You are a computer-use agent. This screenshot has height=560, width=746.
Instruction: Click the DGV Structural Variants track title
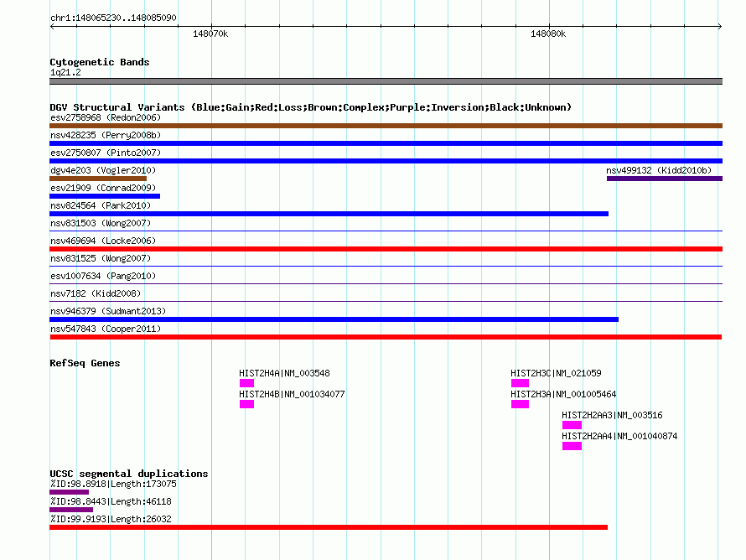pyautogui.click(x=310, y=107)
